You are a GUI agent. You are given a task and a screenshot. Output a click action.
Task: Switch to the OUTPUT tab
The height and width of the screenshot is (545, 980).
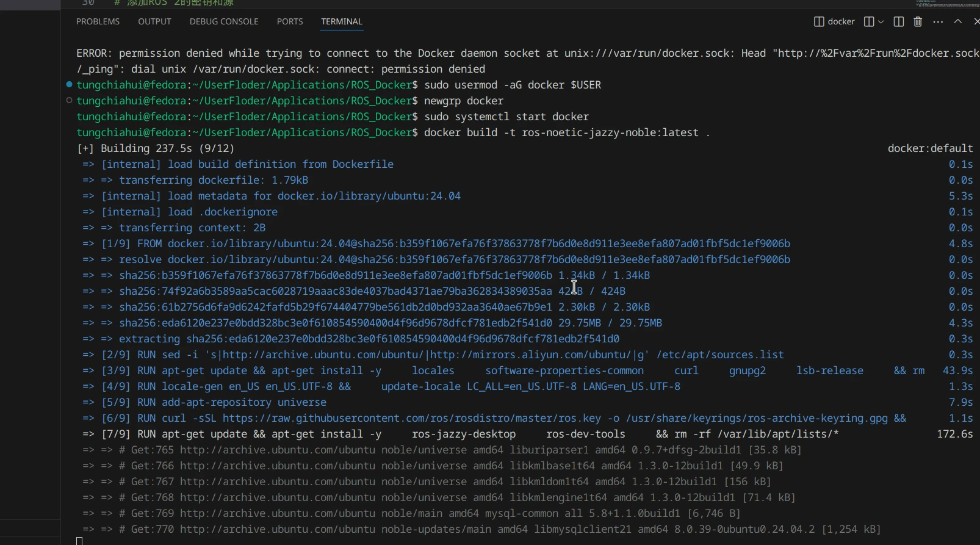[x=154, y=21]
